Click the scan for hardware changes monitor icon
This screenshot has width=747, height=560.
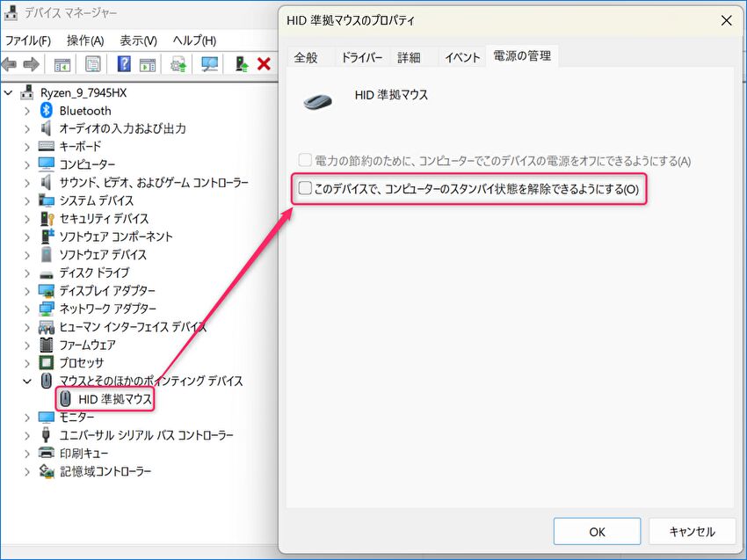[209, 64]
